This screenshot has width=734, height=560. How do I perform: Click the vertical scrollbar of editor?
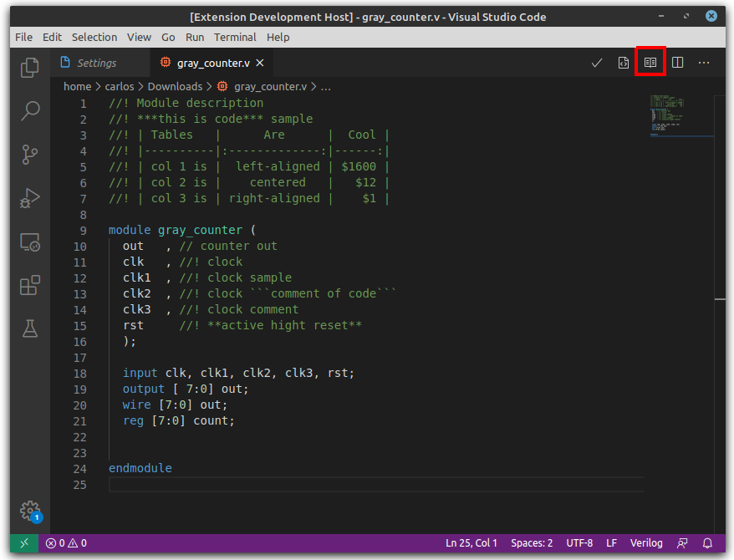click(x=720, y=313)
